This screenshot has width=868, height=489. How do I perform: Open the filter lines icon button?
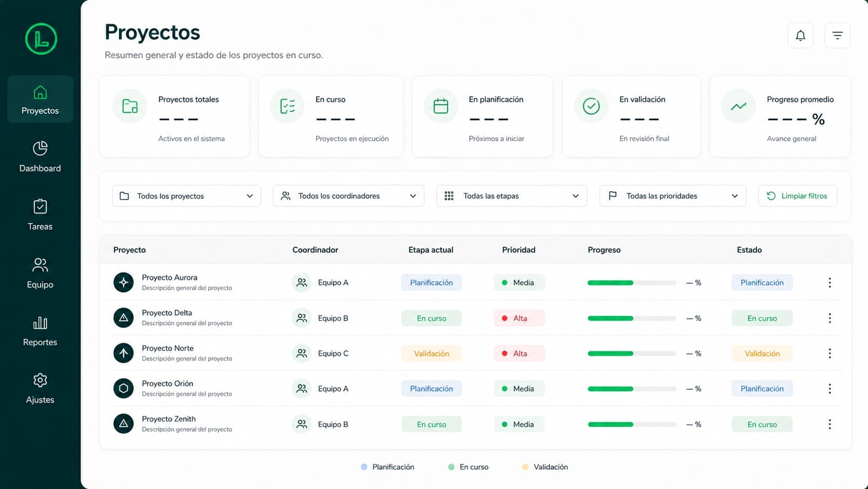pos(837,35)
